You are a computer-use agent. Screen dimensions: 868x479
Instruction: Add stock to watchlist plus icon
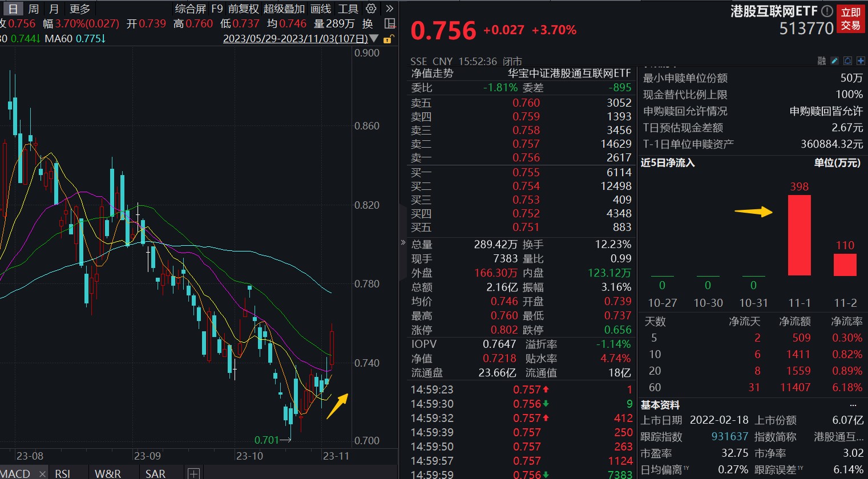pos(861,61)
